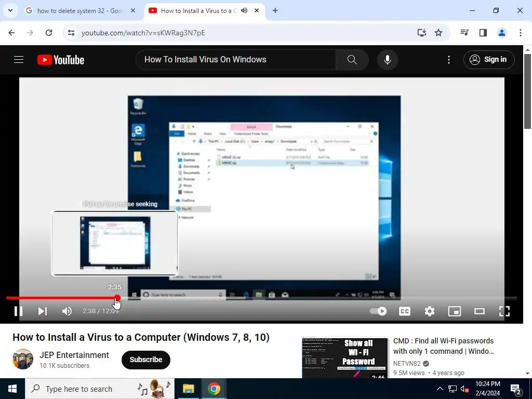
Task: Click the 10.1K subscribers text
Action: [64, 366]
